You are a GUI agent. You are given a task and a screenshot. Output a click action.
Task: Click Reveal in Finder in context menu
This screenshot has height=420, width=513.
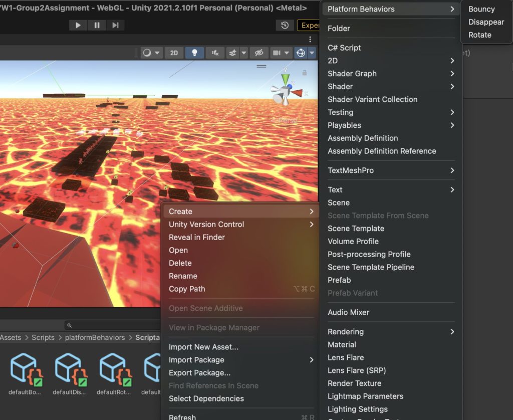196,237
